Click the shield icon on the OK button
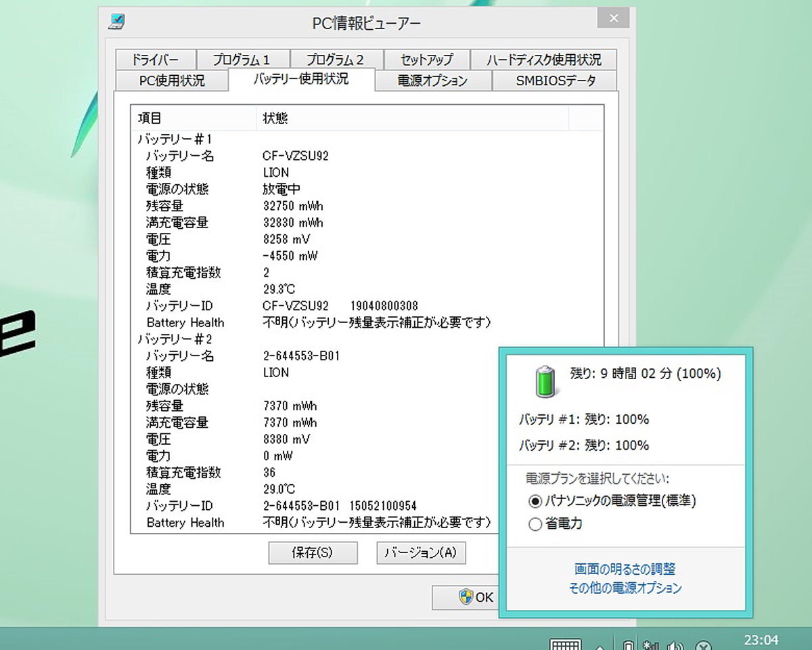This screenshot has height=650, width=812. [466, 597]
